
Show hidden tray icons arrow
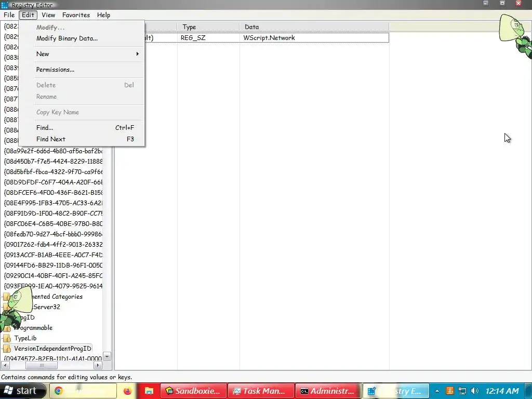(x=437, y=391)
